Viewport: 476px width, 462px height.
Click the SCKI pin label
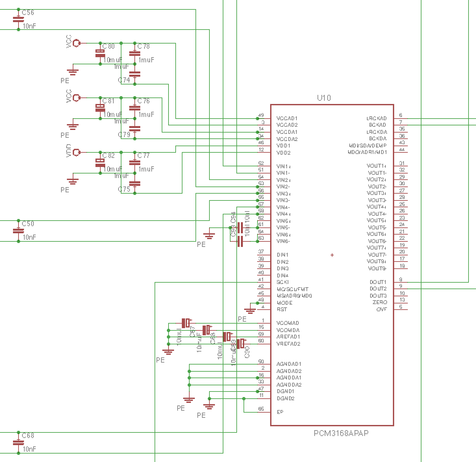point(282,282)
